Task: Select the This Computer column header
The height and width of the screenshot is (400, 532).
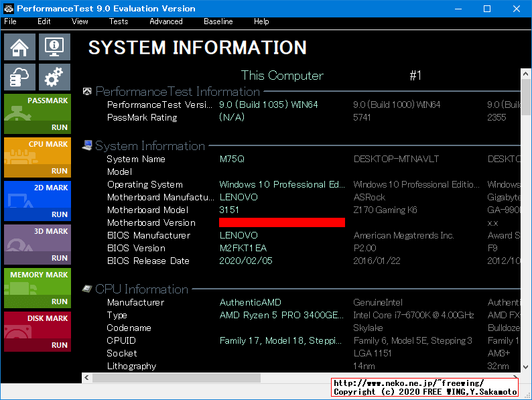Action: click(282, 75)
